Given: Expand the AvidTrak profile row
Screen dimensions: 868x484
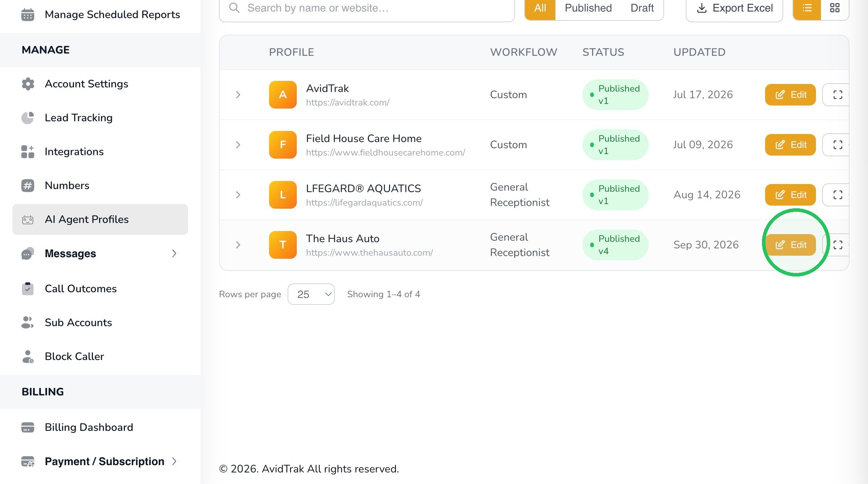Looking at the screenshot, I should (238, 95).
